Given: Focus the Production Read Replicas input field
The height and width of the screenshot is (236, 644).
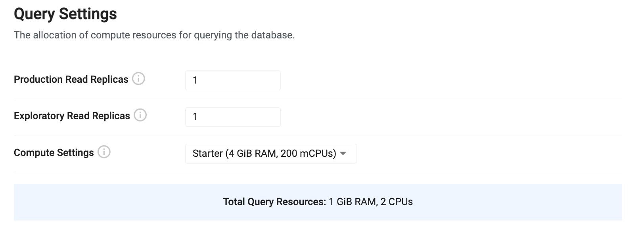Looking at the screenshot, I should coord(233,80).
